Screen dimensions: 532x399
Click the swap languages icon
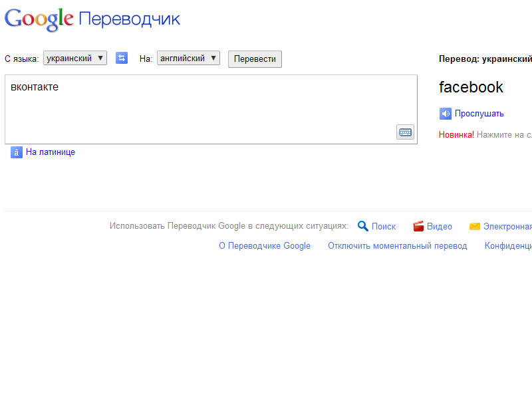coord(122,58)
